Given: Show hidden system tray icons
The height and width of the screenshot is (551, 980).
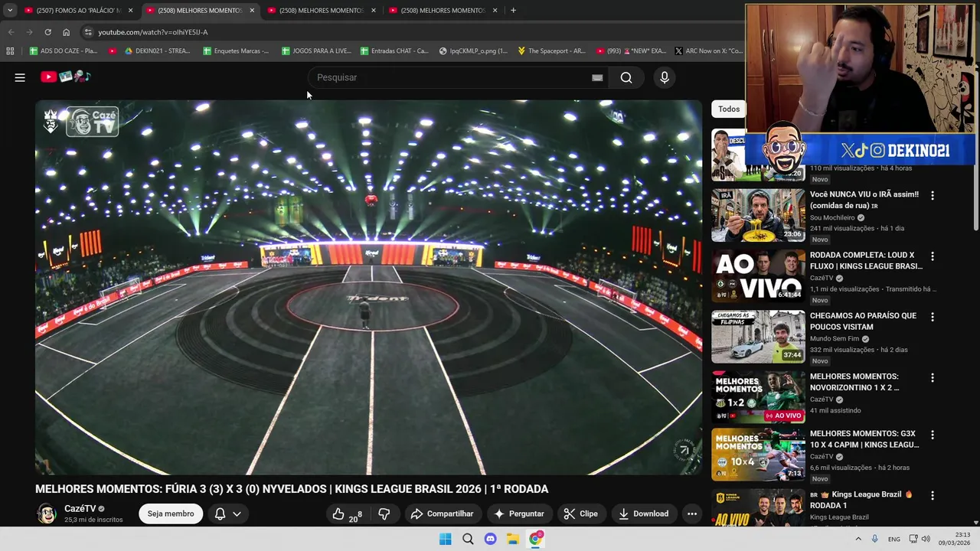Looking at the screenshot, I should tap(858, 539).
